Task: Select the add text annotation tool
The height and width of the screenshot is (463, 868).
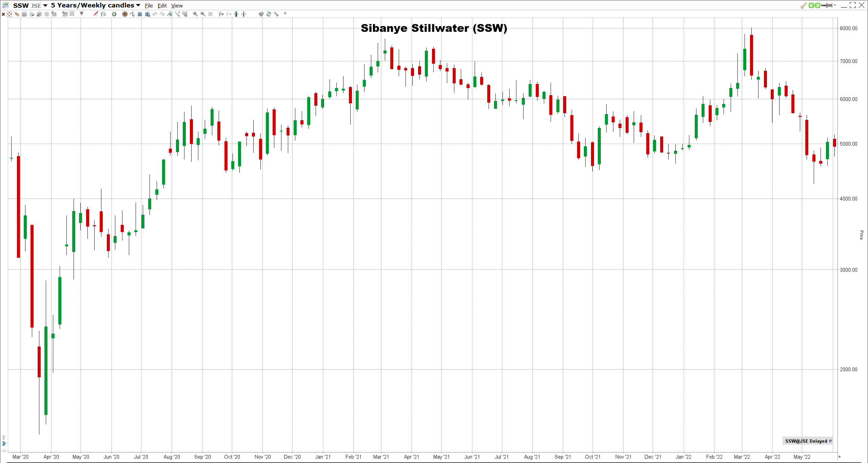Action: 140,14
